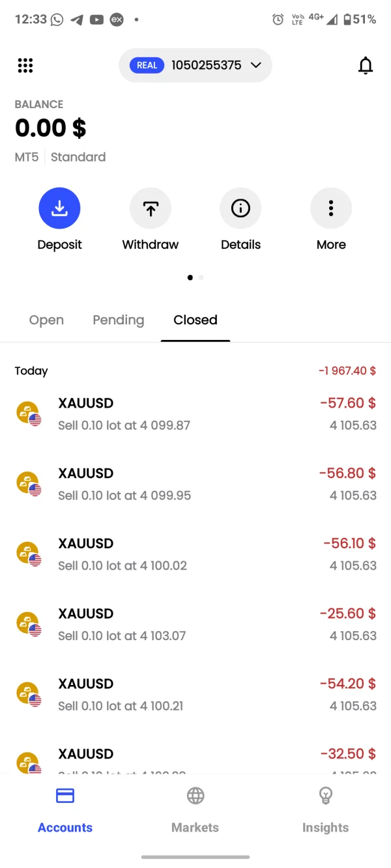Screen dimensions: 391x868
Task: Expand the account selector 1050255375
Action: point(206,65)
